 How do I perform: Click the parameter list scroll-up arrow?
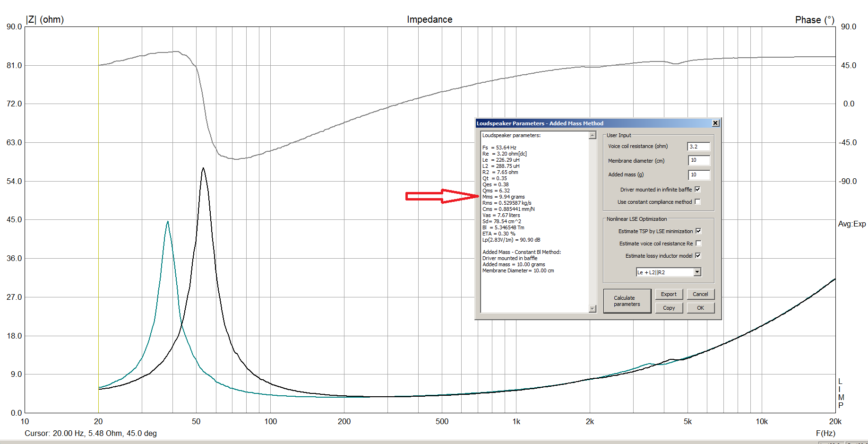(593, 136)
